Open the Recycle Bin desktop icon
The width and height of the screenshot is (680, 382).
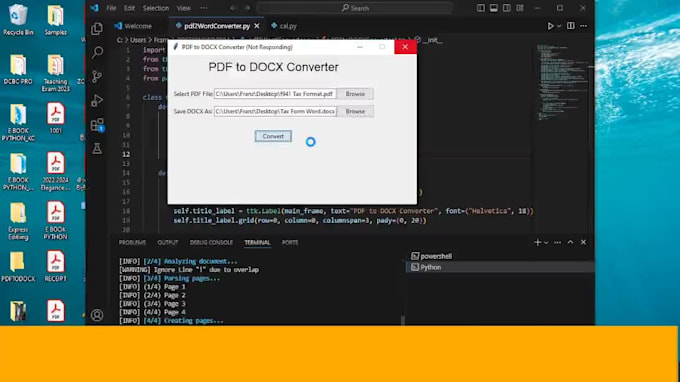[x=18, y=20]
